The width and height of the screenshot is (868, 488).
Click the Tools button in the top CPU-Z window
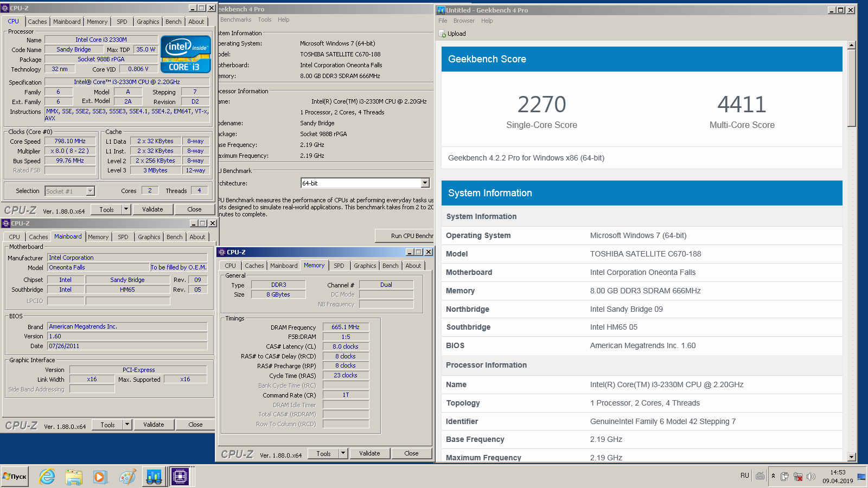106,209
